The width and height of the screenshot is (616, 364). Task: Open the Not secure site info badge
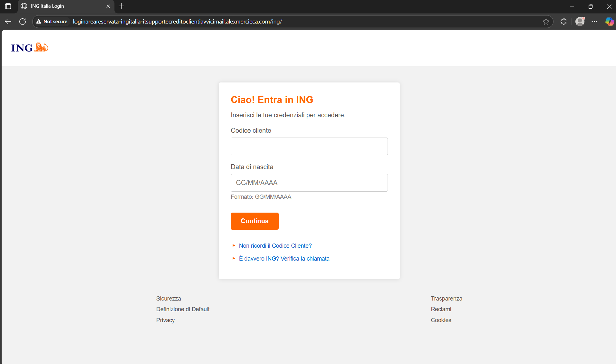(52, 22)
